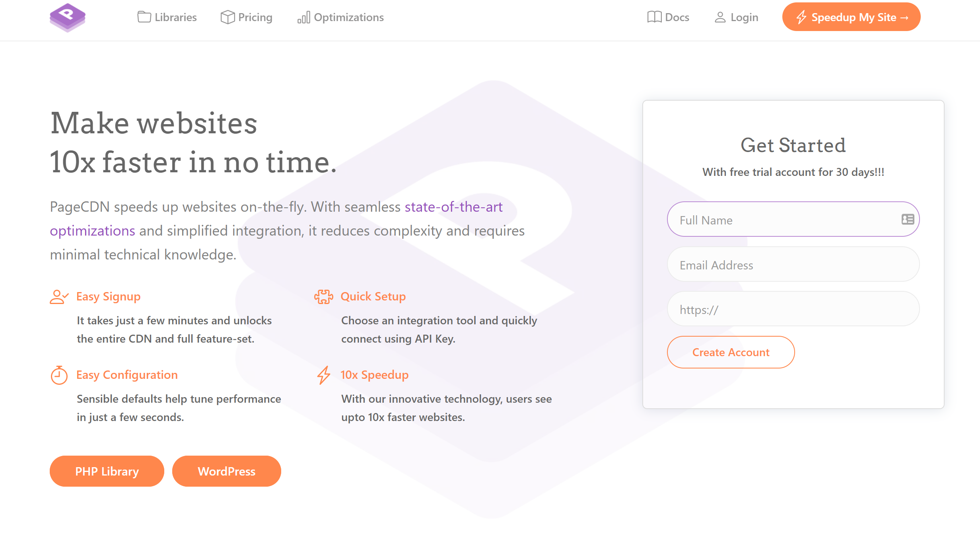980x538 pixels.
Task: Click the Libraries folder icon
Action: (144, 17)
